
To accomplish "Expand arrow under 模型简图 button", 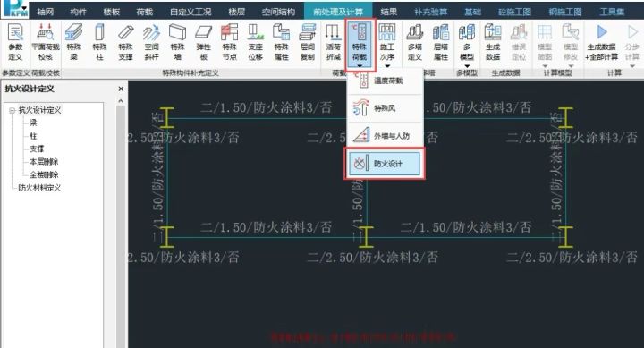I will click(x=545, y=65).
